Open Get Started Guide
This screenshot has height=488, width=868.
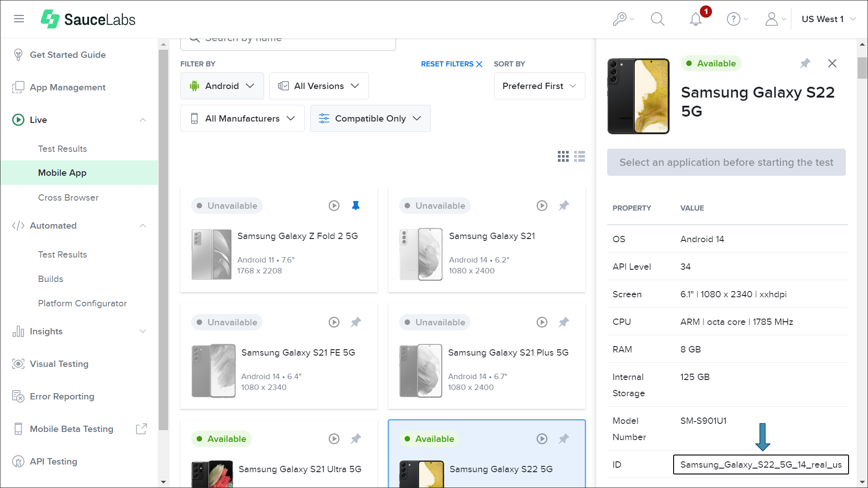tap(67, 55)
